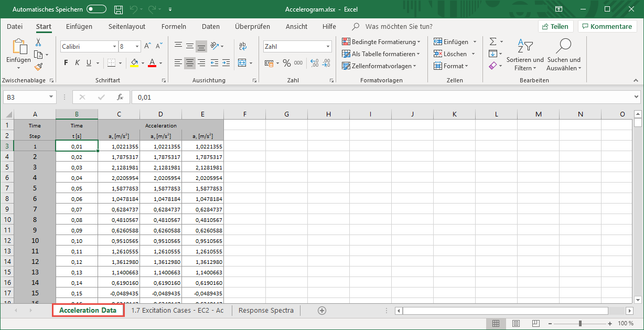Open the Zahl number format dropdown

coord(328,46)
